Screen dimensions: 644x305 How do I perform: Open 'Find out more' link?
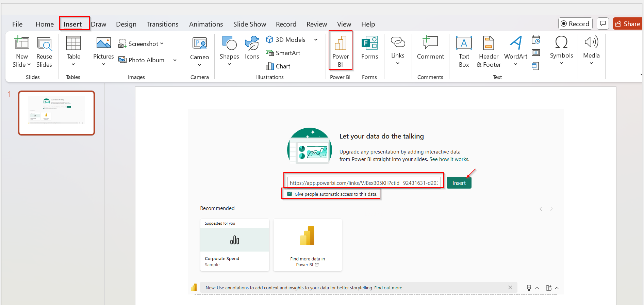point(388,288)
